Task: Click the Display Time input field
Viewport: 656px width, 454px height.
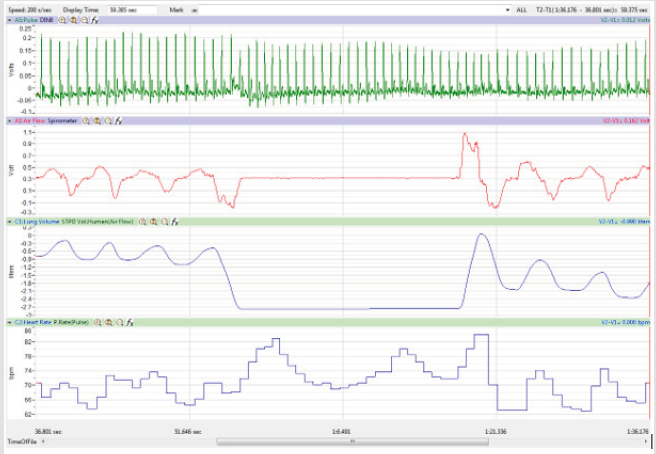Action: tap(130, 8)
